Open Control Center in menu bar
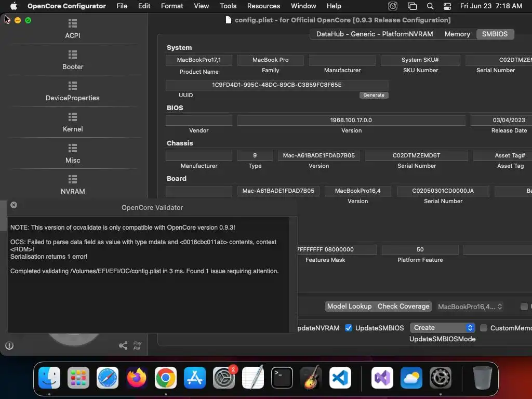 [447, 6]
